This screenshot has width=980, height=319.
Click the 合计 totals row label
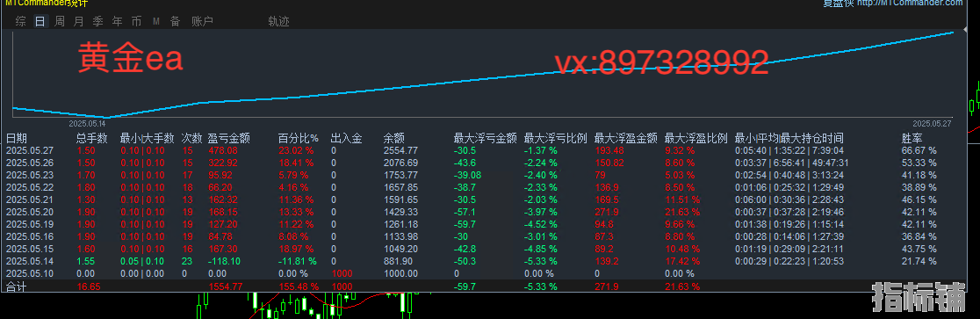(17, 287)
